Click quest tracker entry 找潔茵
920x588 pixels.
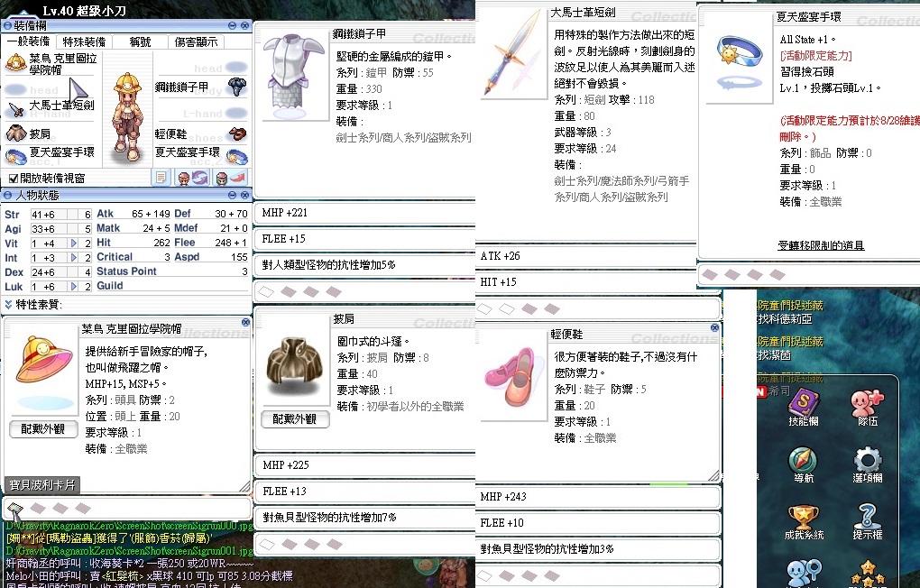(775, 355)
